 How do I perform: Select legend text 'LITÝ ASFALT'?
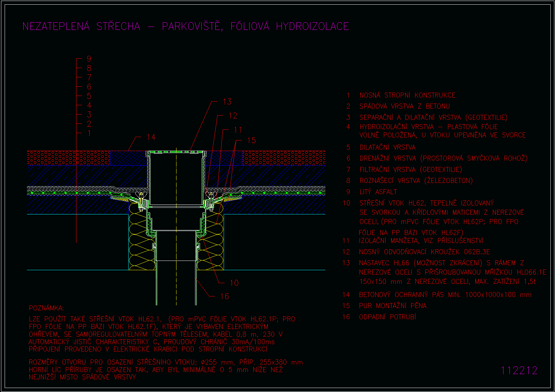pos(378,192)
